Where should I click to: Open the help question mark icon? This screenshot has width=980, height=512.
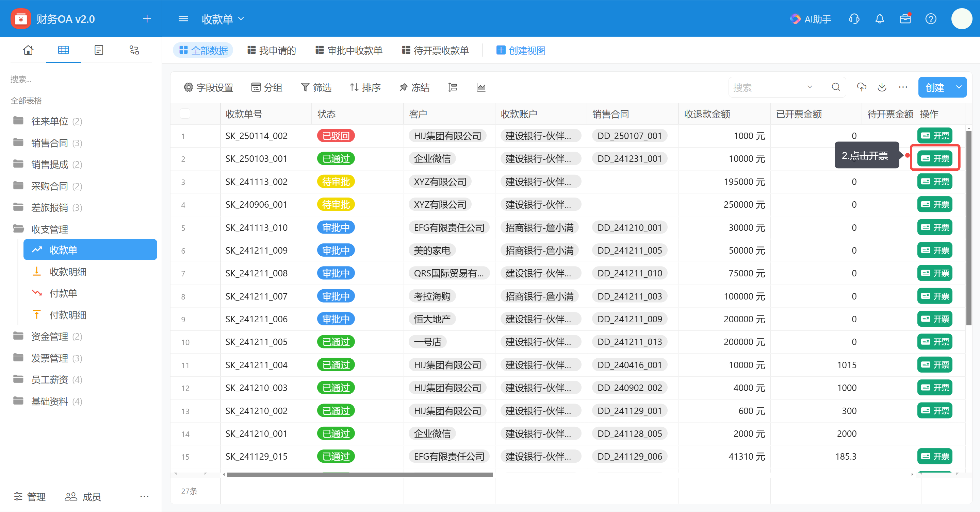point(931,19)
